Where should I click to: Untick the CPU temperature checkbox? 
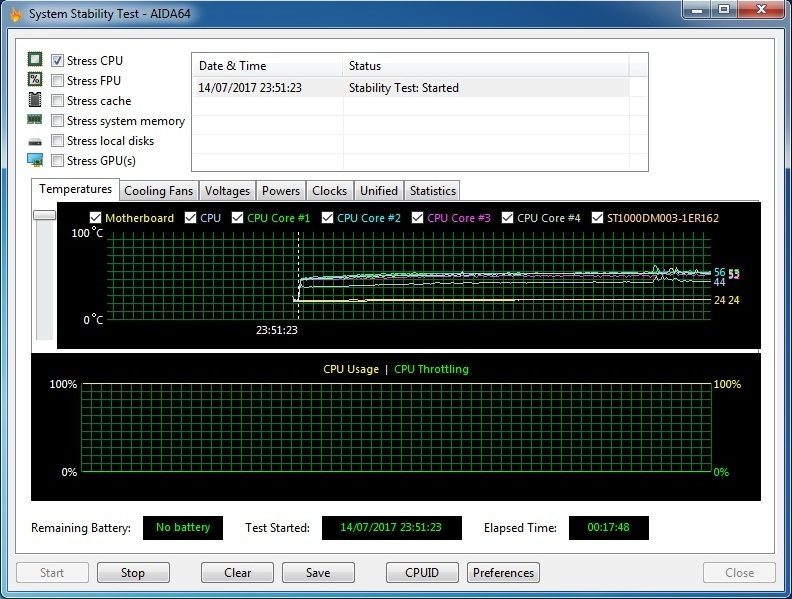pyautogui.click(x=190, y=218)
